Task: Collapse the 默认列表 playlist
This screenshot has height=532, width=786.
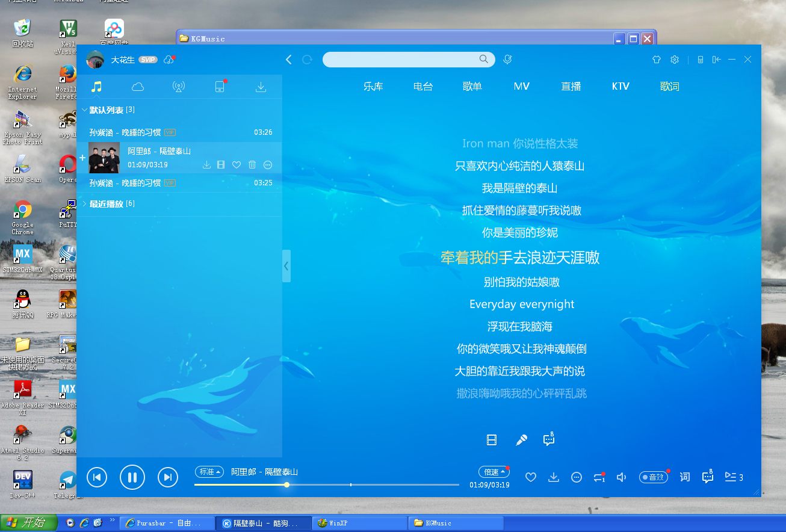Action: (84, 111)
